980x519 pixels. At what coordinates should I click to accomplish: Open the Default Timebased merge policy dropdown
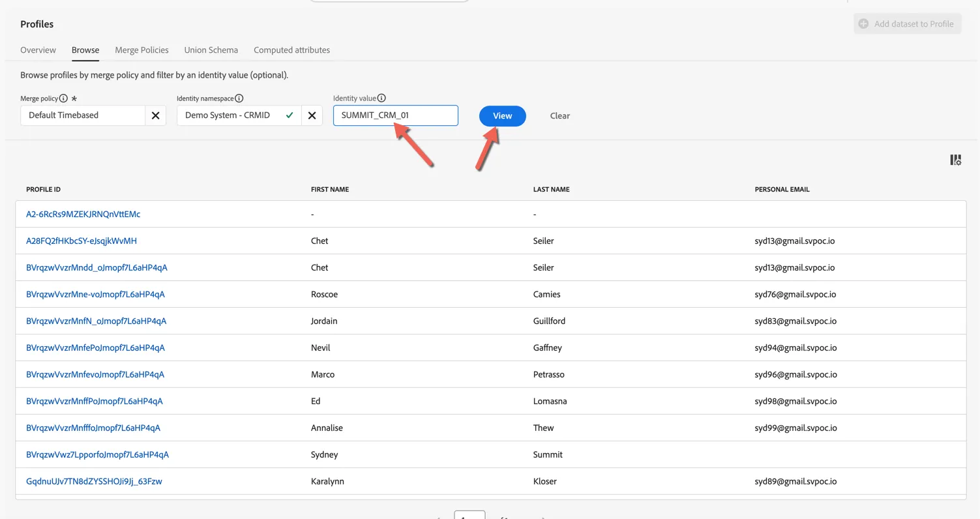tap(83, 115)
